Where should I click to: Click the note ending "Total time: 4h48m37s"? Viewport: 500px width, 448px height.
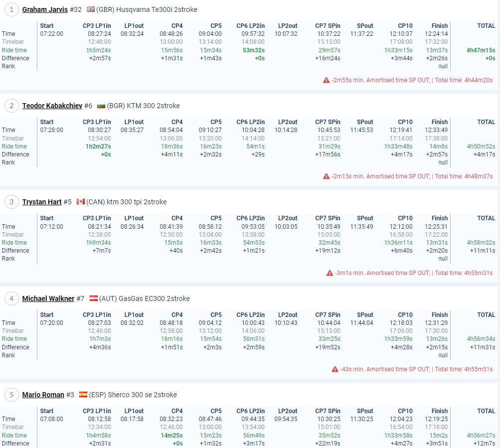coord(412,176)
